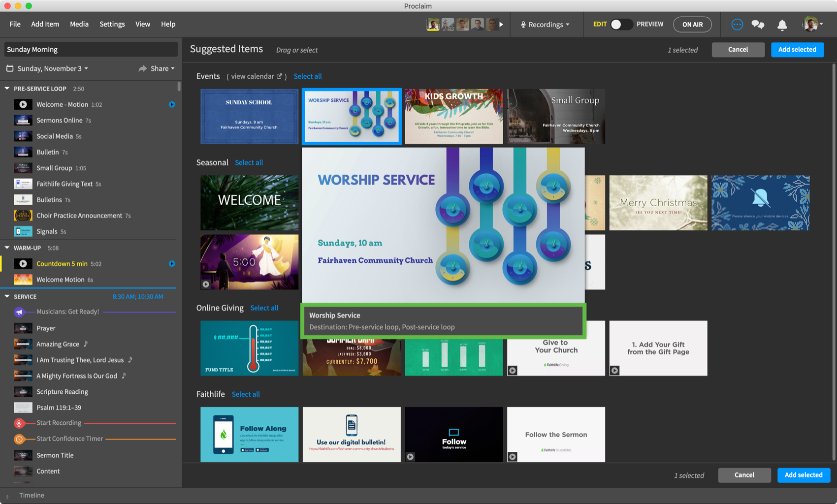Collapse the WARM-UP section
Viewport: 837px width, 504px height.
point(7,248)
